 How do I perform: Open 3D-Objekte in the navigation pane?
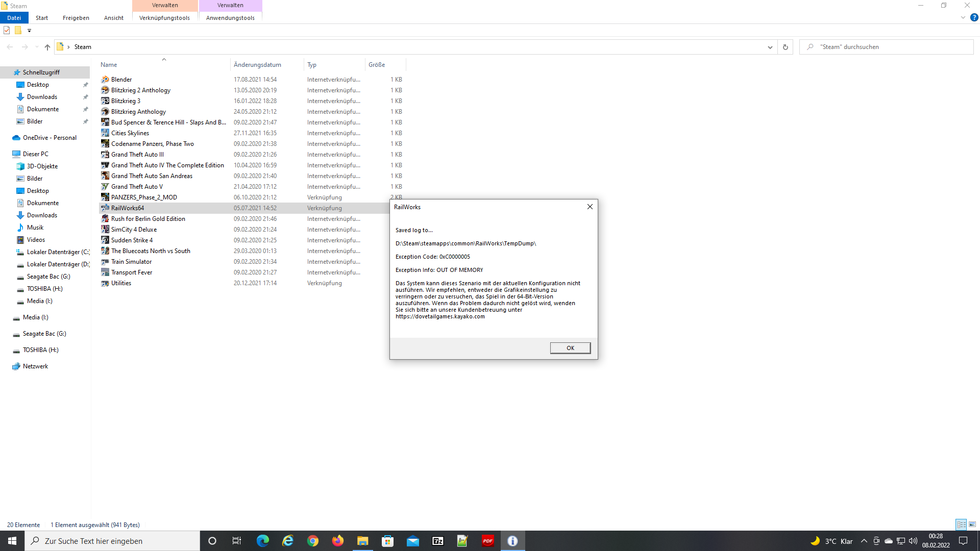pos(42,166)
